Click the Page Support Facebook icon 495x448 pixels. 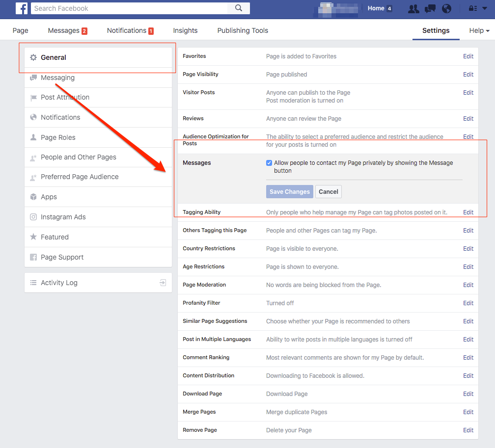coord(33,257)
